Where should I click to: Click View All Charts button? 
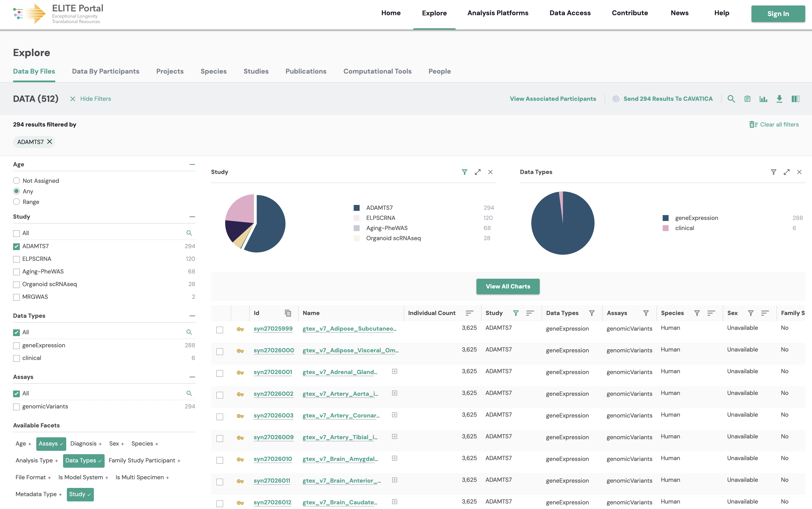coord(508,287)
